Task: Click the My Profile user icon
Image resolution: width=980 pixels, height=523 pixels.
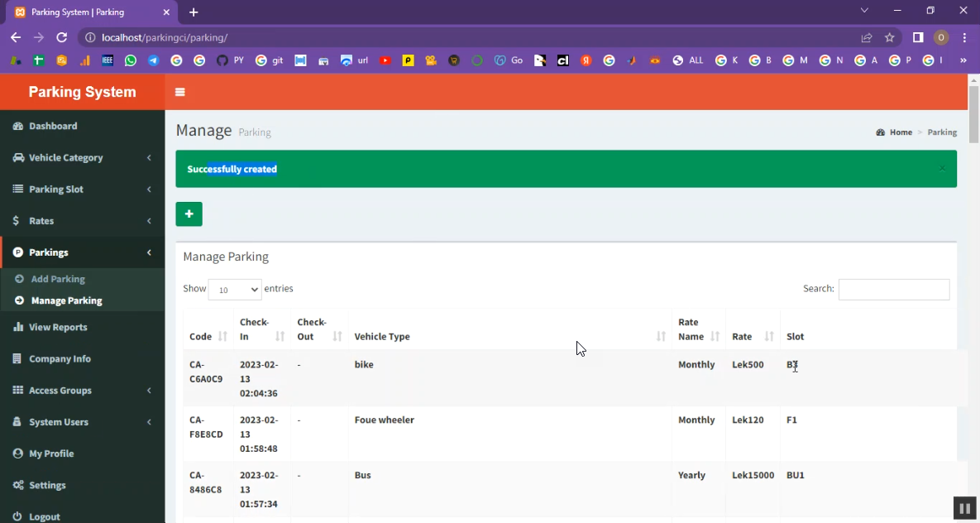Action: tap(17, 453)
